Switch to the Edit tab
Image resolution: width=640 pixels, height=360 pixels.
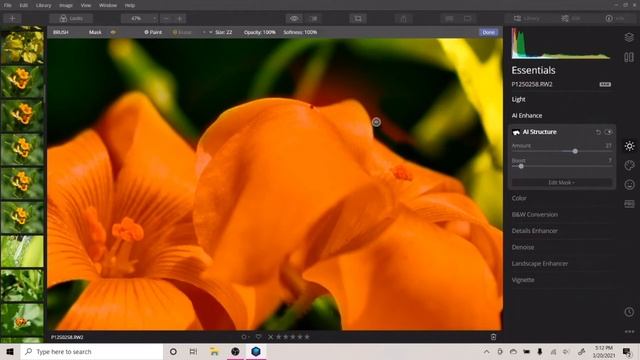(571, 18)
